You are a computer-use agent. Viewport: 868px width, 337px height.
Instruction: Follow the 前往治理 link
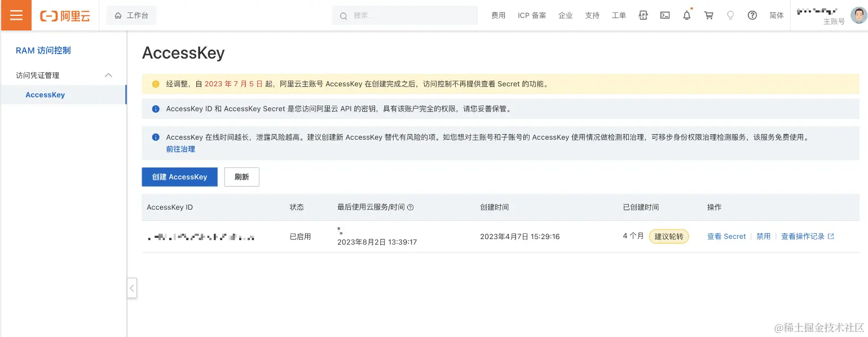pyautogui.click(x=180, y=149)
